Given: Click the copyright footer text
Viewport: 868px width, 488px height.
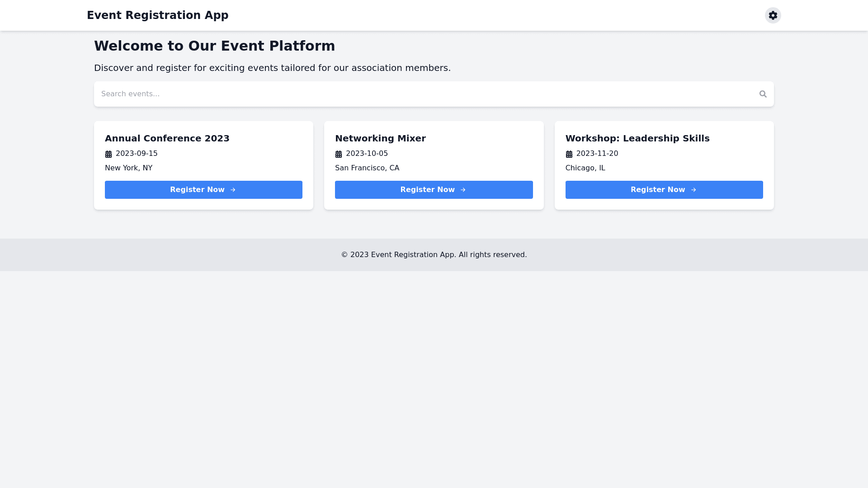Looking at the screenshot, I should (434, 255).
